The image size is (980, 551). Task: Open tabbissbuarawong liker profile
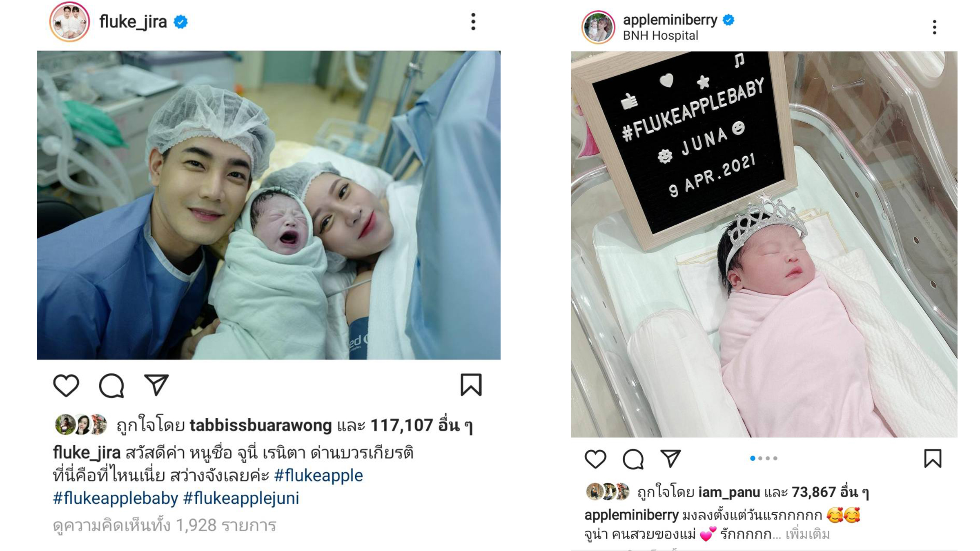261,425
